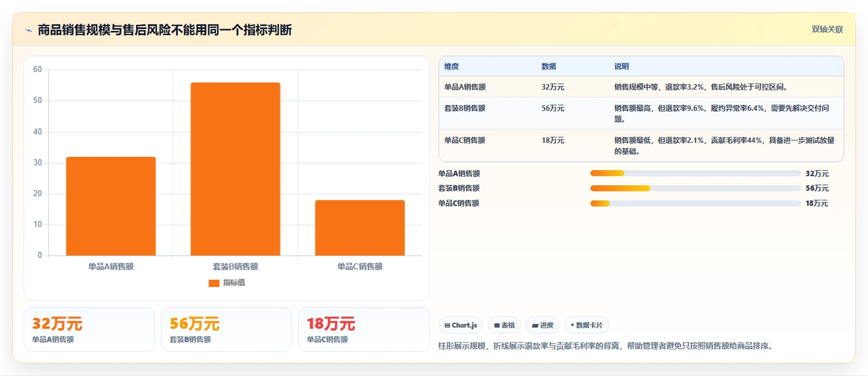This screenshot has width=868, height=376.
Task: Click the 数据卡片 chip icon
Action: [572, 325]
